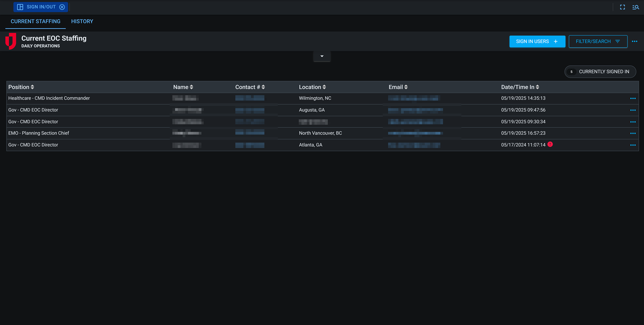Click the shield logo next to Current EOC Staffing

pyautogui.click(x=10, y=41)
